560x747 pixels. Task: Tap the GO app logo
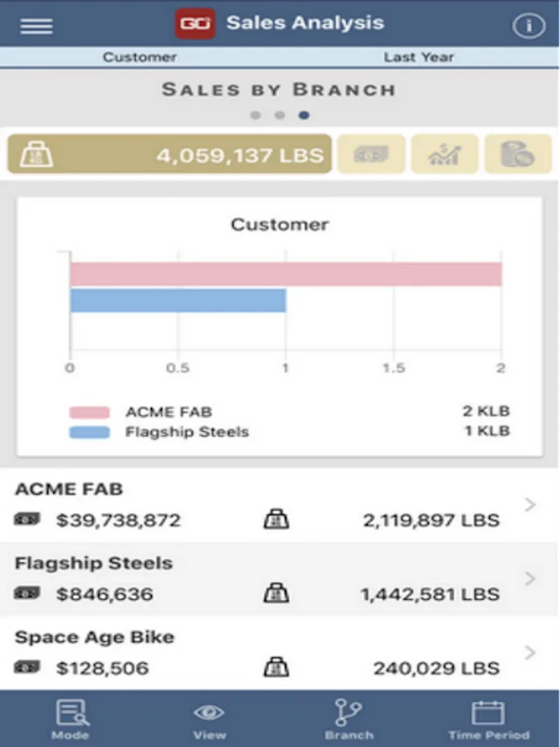(195, 23)
